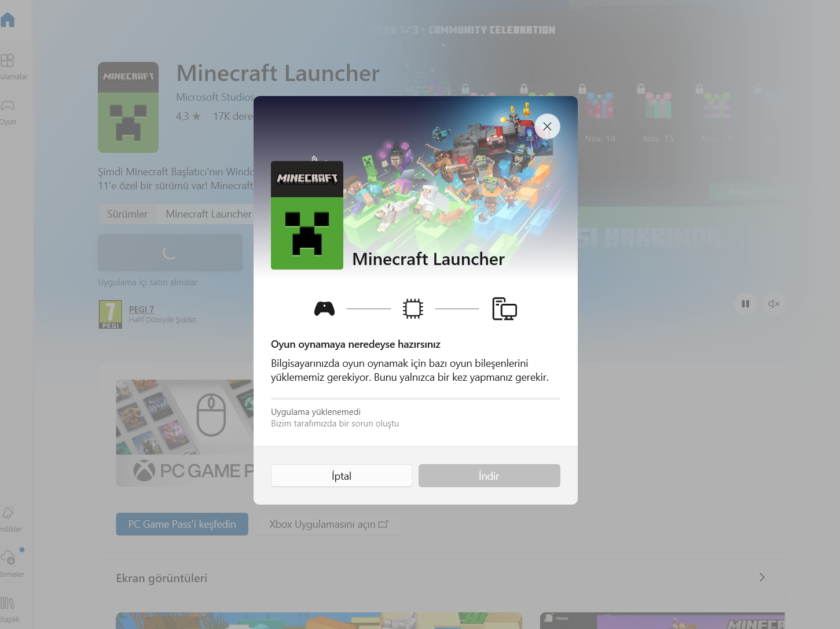Click the Sürümler versions label
Screen dimensions: 840x629
click(127, 214)
